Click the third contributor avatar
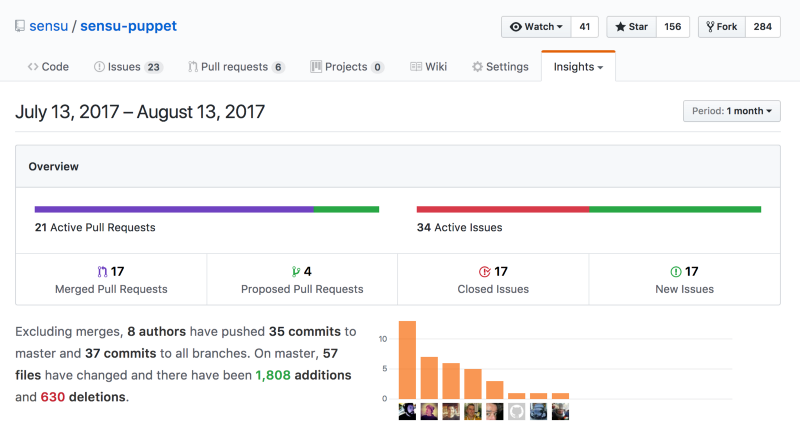 [x=451, y=411]
